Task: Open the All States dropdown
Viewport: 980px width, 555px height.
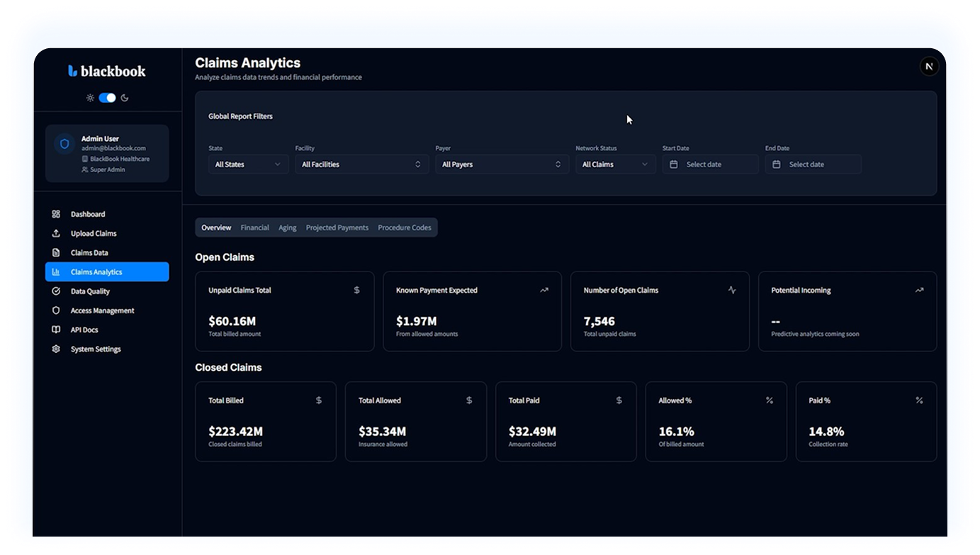Action: click(248, 164)
